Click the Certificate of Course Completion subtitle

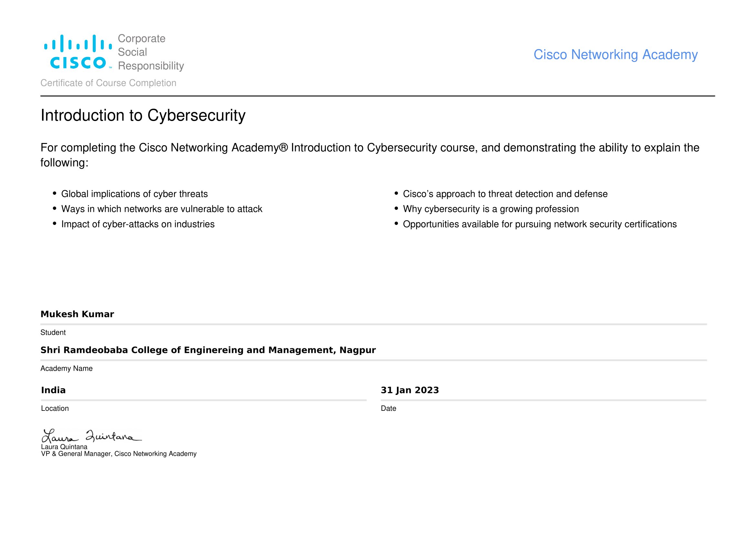tap(108, 83)
